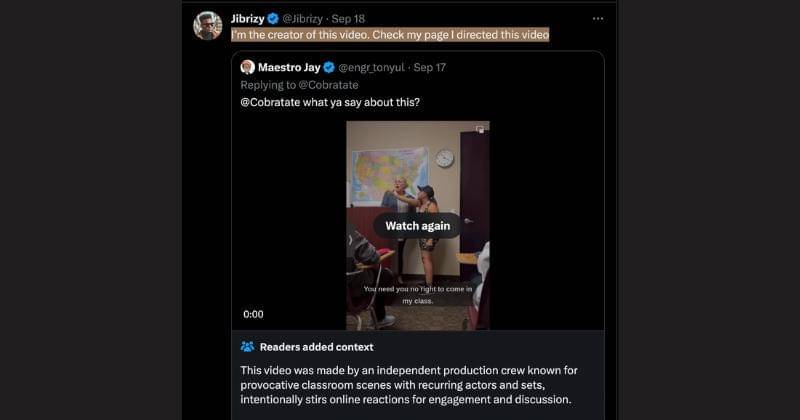Click the small icon at video's top-right corner
The width and height of the screenshot is (800, 420).
point(480,128)
